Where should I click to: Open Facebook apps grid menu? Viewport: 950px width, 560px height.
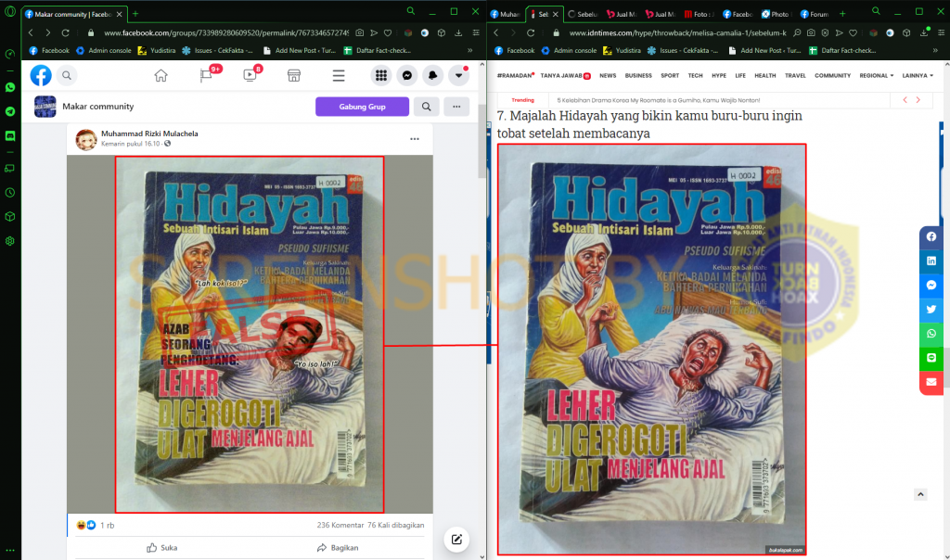381,76
